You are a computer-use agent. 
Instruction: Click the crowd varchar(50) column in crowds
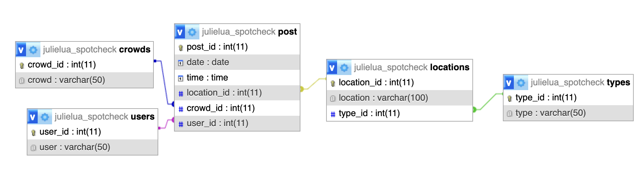(x=66, y=80)
